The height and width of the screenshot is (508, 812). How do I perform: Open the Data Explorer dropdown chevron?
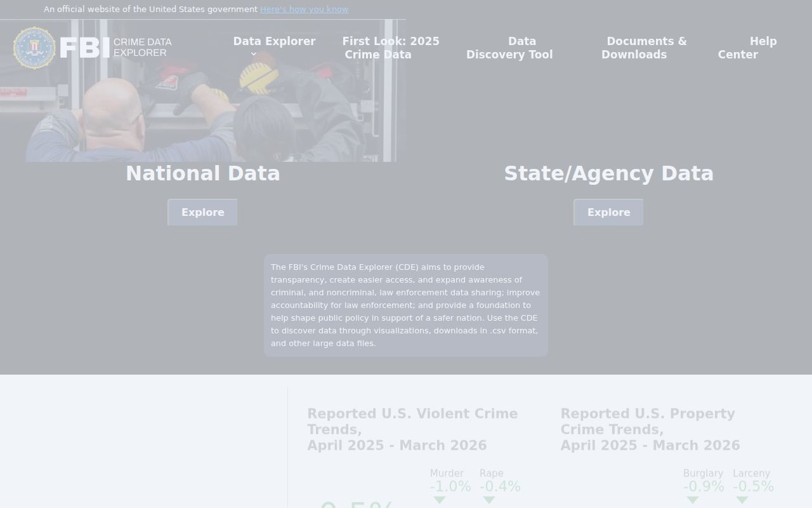(254, 54)
